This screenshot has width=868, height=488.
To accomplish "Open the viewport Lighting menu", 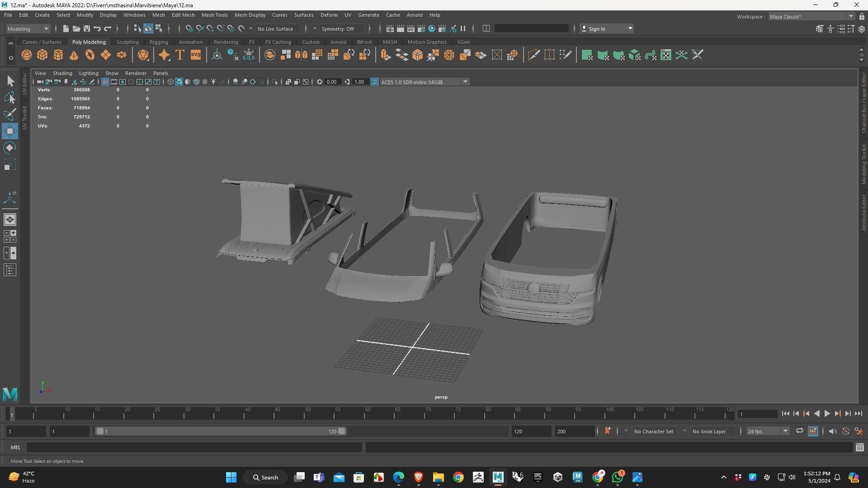I will (89, 73).
